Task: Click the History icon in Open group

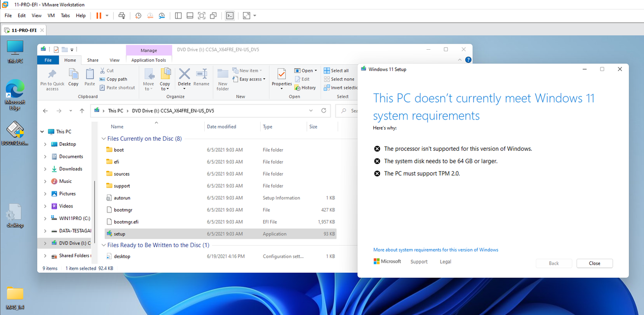Action: (x=305, y=87)
